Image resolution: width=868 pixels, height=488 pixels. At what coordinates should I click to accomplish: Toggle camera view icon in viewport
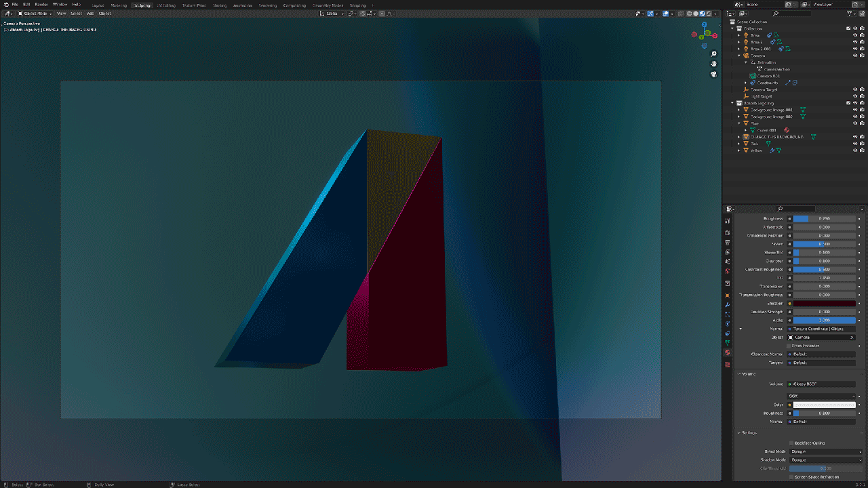tap(714, 75)
